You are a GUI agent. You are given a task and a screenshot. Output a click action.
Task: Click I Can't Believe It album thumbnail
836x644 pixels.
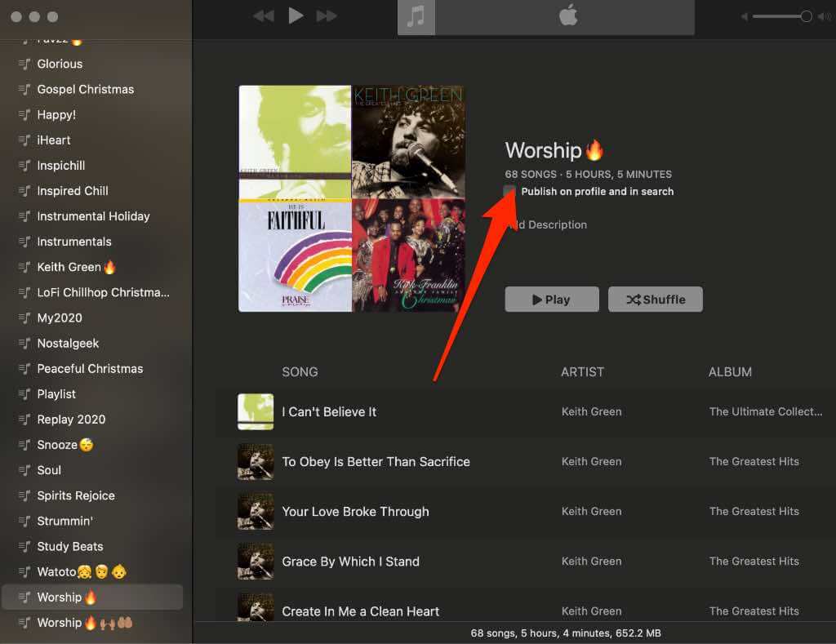click(256, 411)
